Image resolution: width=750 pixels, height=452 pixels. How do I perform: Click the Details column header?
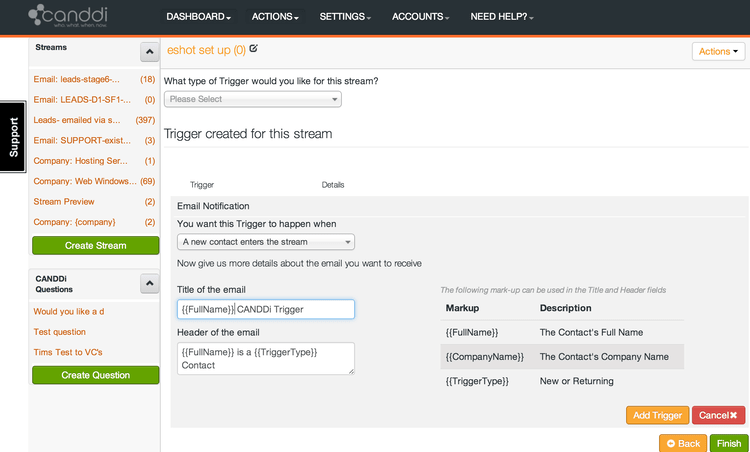pyautogui.click(x=333, y=185)
